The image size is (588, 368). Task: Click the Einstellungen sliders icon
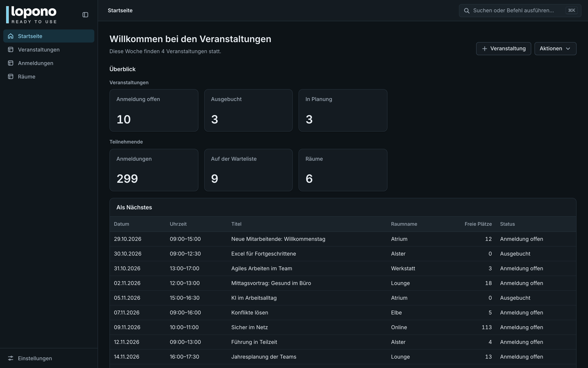(11, 358)
